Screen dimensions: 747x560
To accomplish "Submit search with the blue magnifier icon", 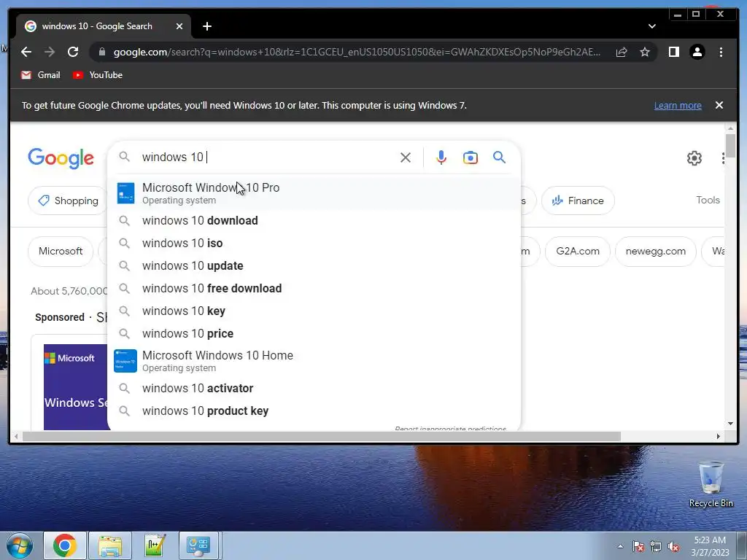I will tap(499, 157).
